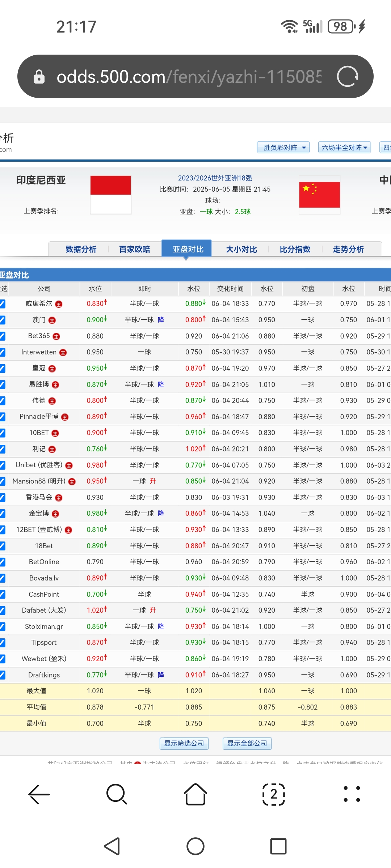391x868 pixels.
Task: Open the Wewbet (盈禾) company row name
Action: click(44, 659)
